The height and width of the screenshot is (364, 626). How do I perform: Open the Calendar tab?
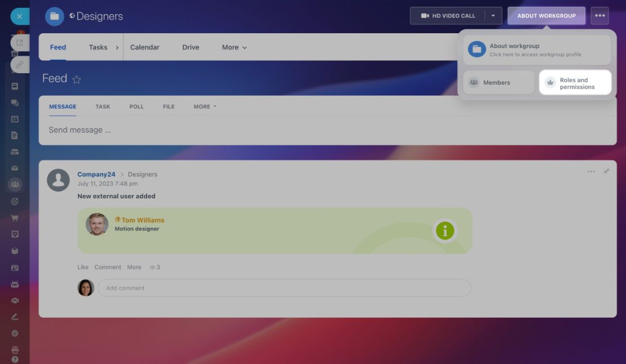(144, 47)
